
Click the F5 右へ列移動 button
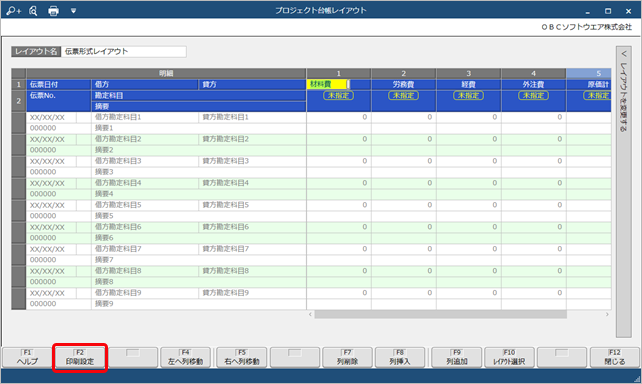coord(242,357)
